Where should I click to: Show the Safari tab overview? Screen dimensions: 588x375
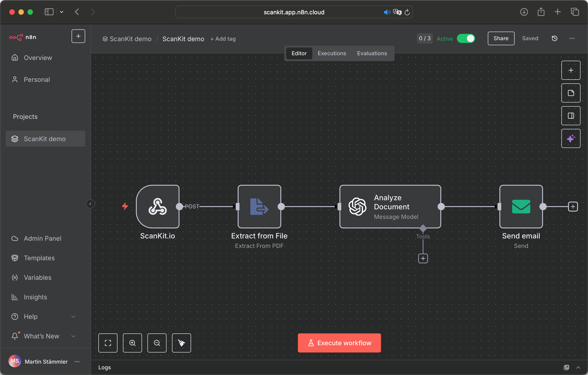tap(575, 12)
